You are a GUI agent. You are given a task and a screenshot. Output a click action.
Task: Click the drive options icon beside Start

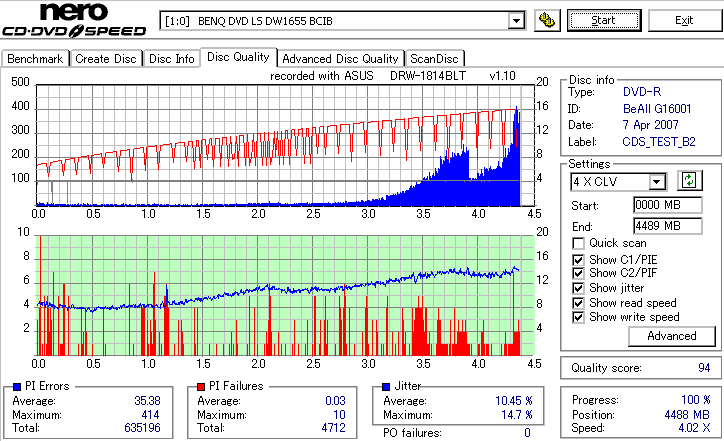[x=547, y=21]
